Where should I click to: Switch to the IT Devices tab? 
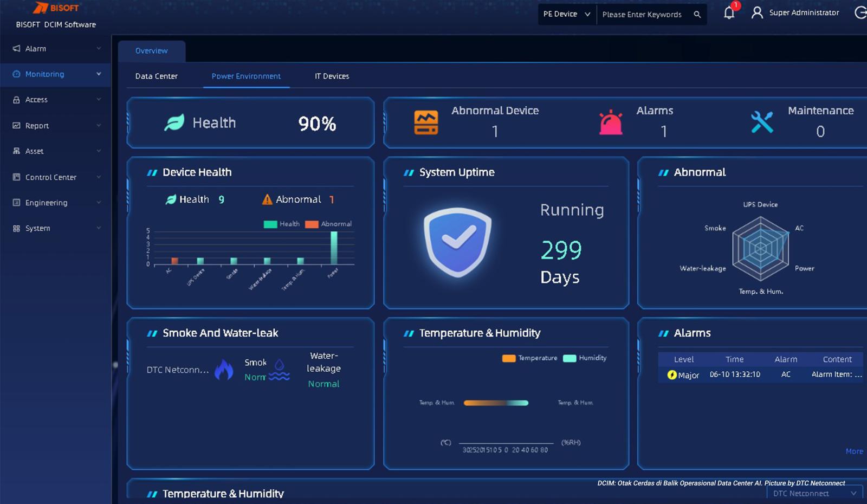tap(331, 76)
